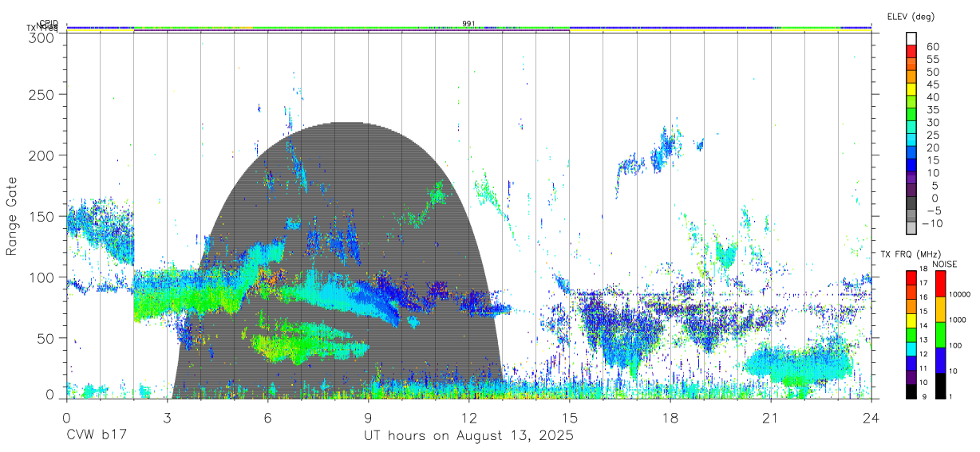Screen dimensions: 980x452
Task: Click the '991' CPID value at top
Action: coord(468,23)
